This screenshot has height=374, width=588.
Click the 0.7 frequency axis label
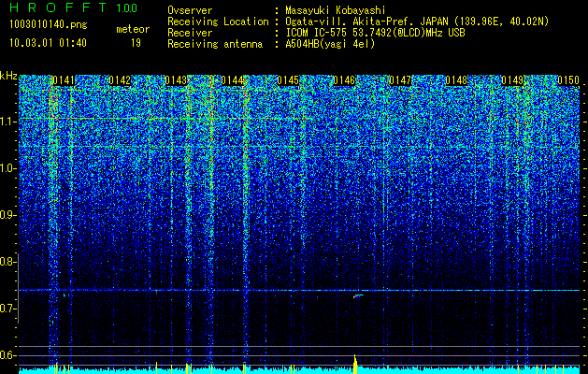[7, 309]
